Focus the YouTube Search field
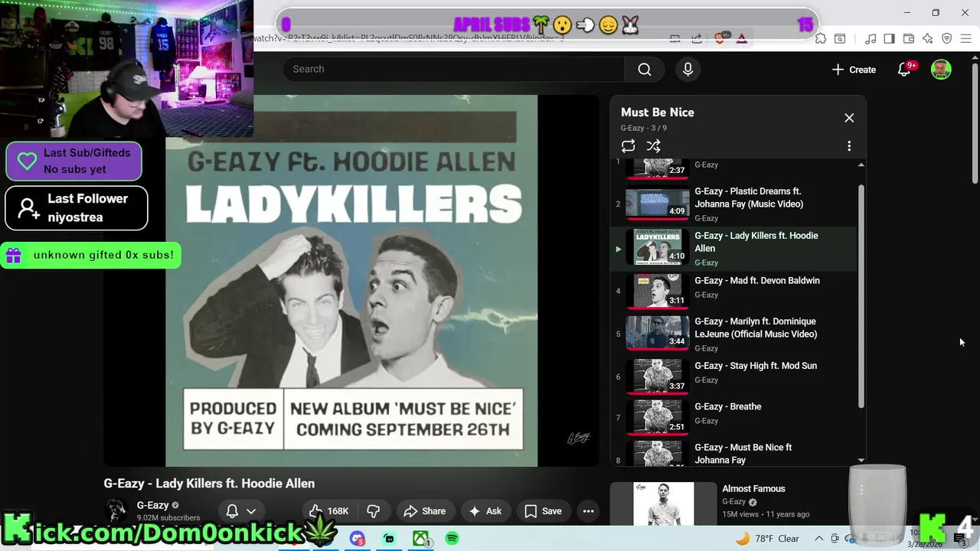Image resolution: width=980 pixels, height=551 pixels. (453, 69)
